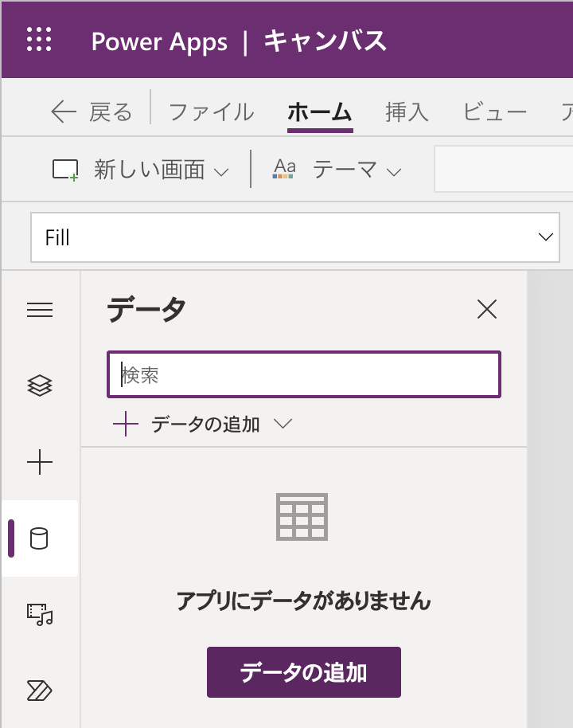Open the ファイル menu

point(211,112)
